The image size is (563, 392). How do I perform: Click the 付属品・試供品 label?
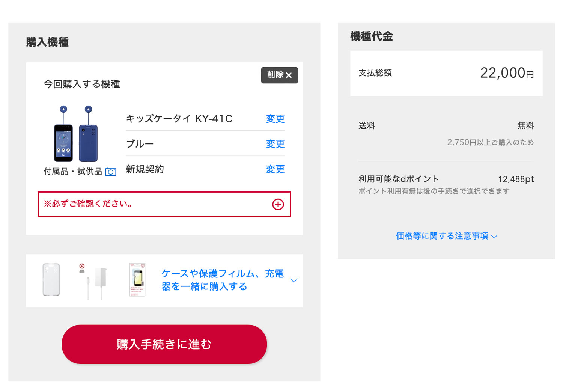click(73, 172)
